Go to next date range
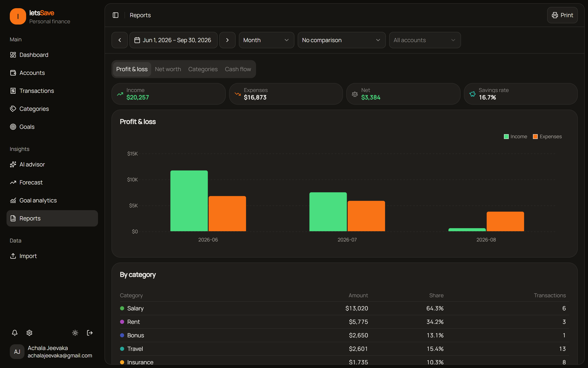Viewport: 588px width, 368px height. (x=227, y=40)
